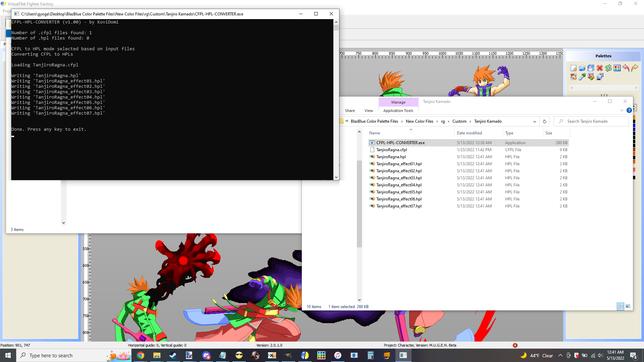Click the save palettes floppy icon

click(x=591, y=68)
